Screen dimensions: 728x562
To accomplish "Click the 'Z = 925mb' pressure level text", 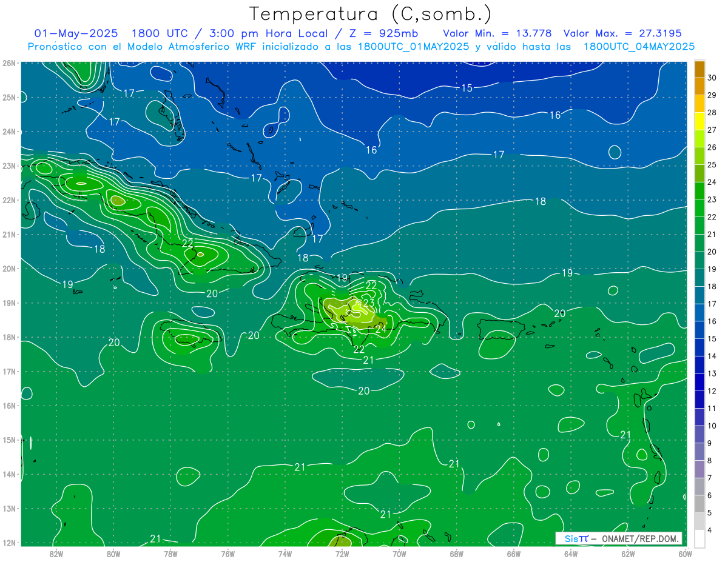I will click(385, 33).
